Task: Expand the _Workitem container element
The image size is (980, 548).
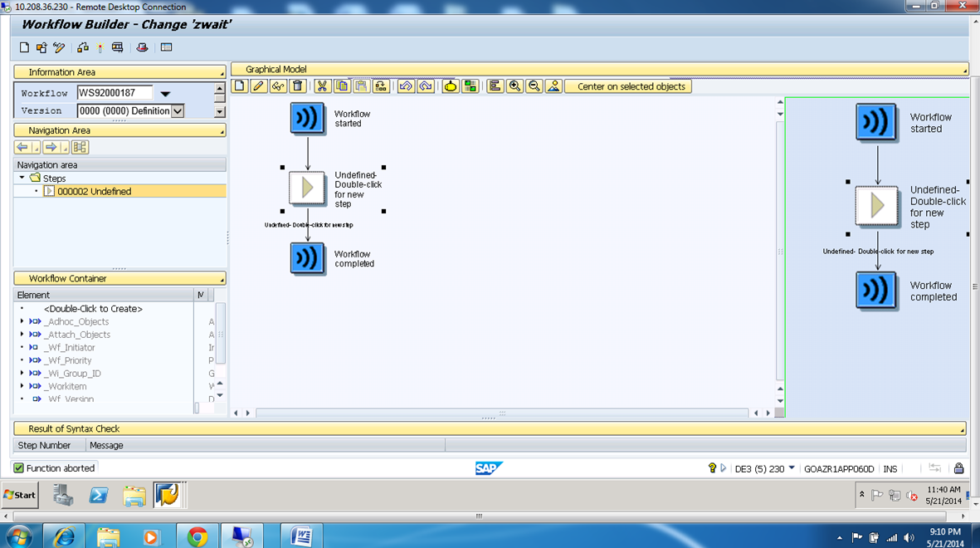Action: coord(22,386)
